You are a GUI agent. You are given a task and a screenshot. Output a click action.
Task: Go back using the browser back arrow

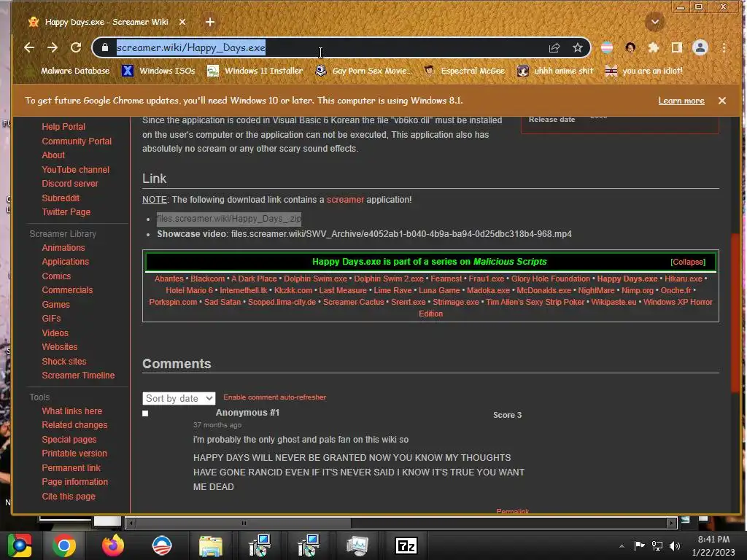(29, 47)
